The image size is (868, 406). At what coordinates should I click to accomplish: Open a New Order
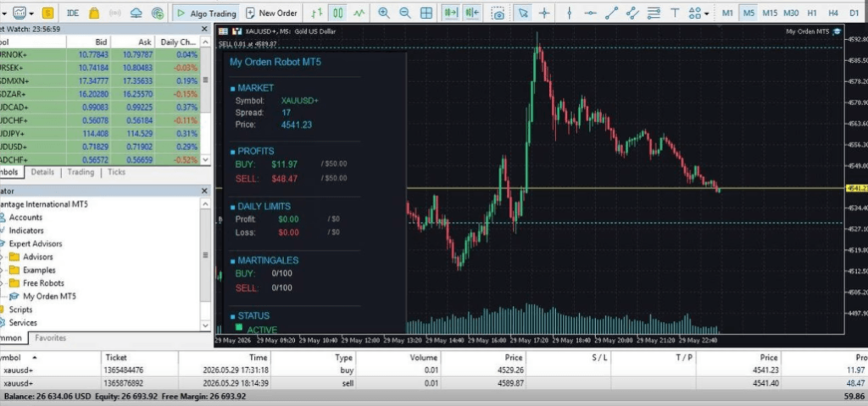[271, 13]
